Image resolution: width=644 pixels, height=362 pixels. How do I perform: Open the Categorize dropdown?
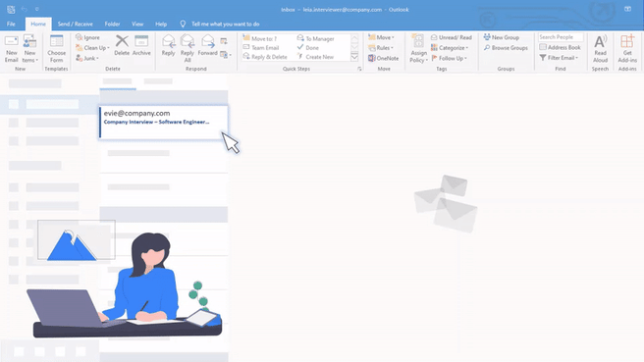click(450, 48)
